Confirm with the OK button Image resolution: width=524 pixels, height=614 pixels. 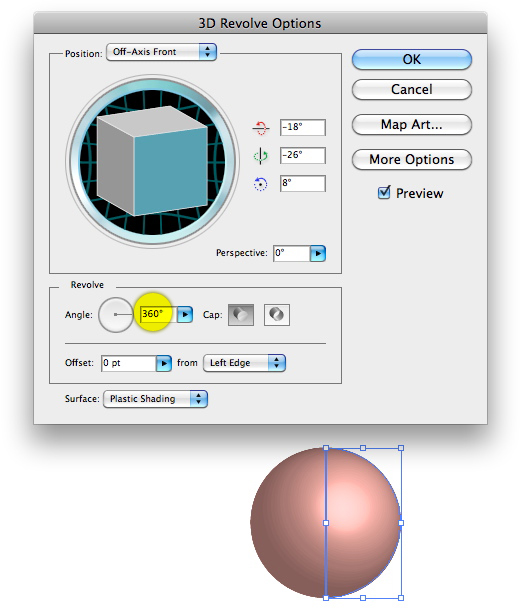pos(412,60)
